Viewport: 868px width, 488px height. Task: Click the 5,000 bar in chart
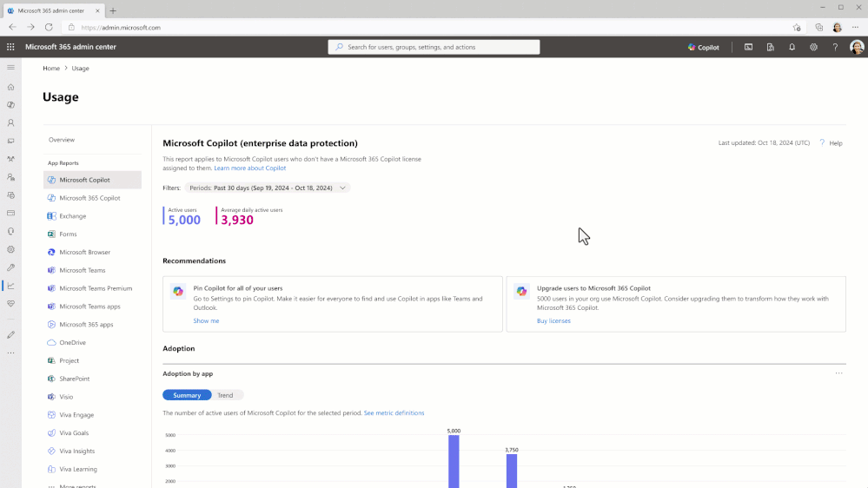pyautogui.click(x=454, y=461)
